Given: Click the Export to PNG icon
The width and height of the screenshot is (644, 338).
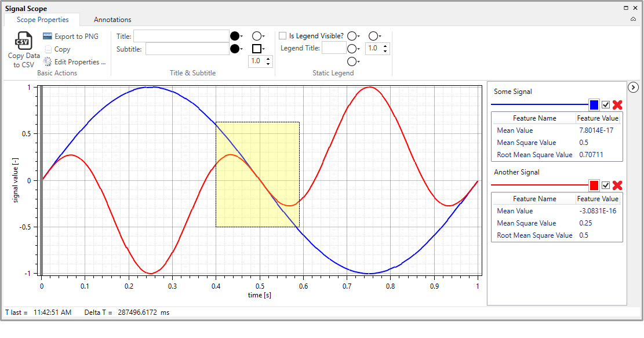Looking at the screenshot, I should [x=48, y=37].
